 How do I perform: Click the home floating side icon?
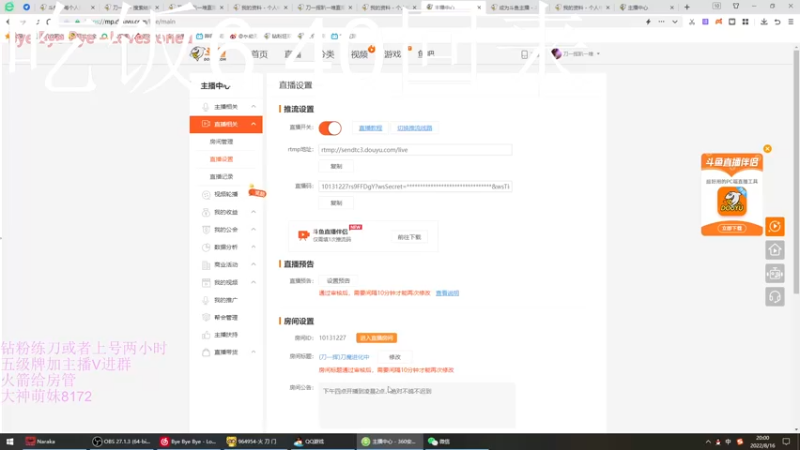[774, 250]
